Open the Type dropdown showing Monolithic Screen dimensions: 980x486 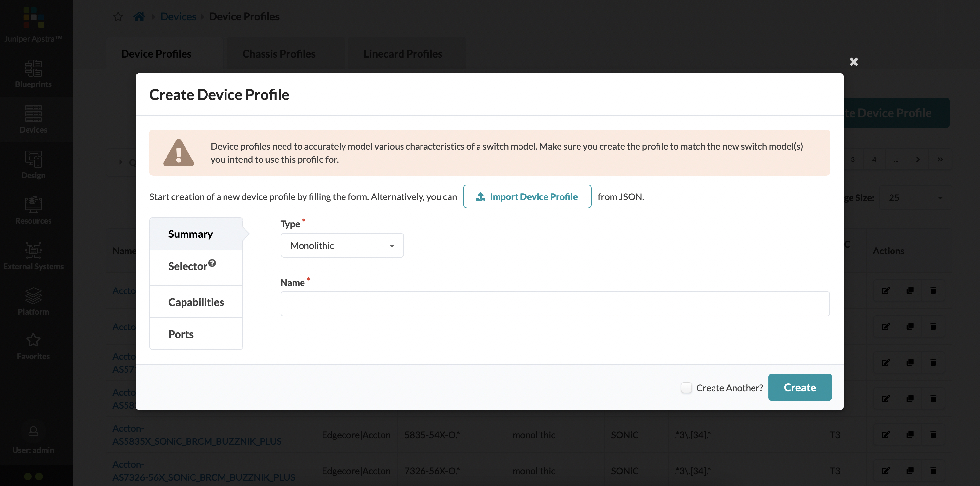click(x=342, y=246)
